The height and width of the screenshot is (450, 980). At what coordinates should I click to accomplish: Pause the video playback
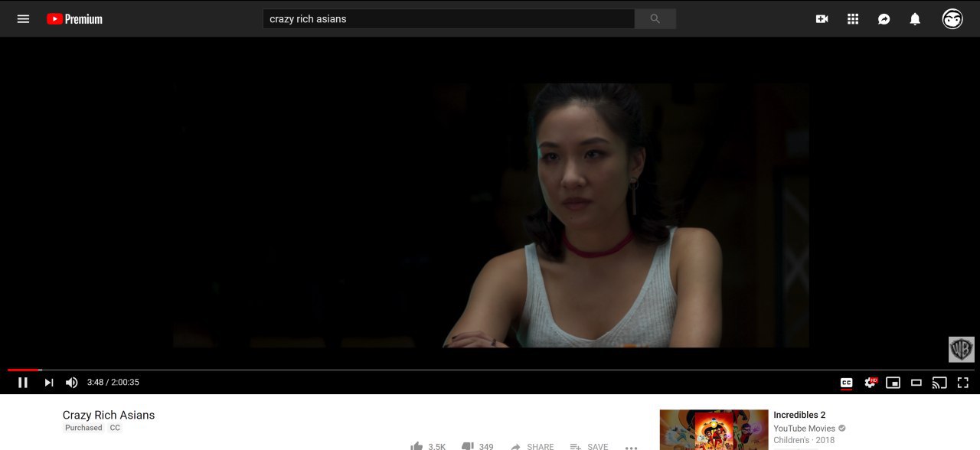click(23, 383)
